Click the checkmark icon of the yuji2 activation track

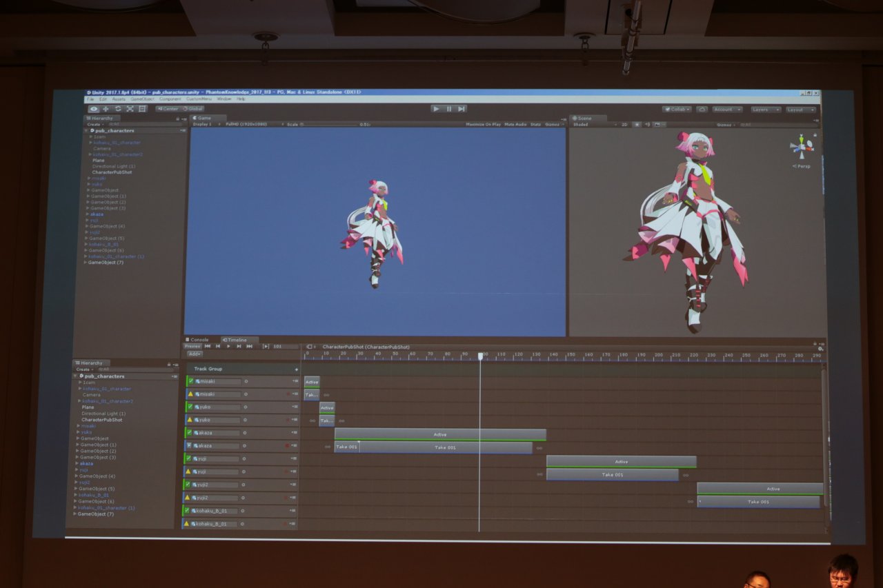click(x=188, y=485)
